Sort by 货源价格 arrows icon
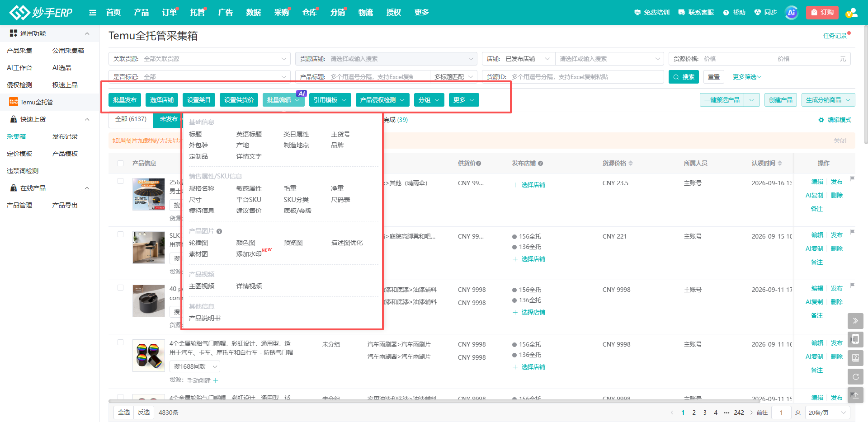868x422 pixels. tap(631, 163)
